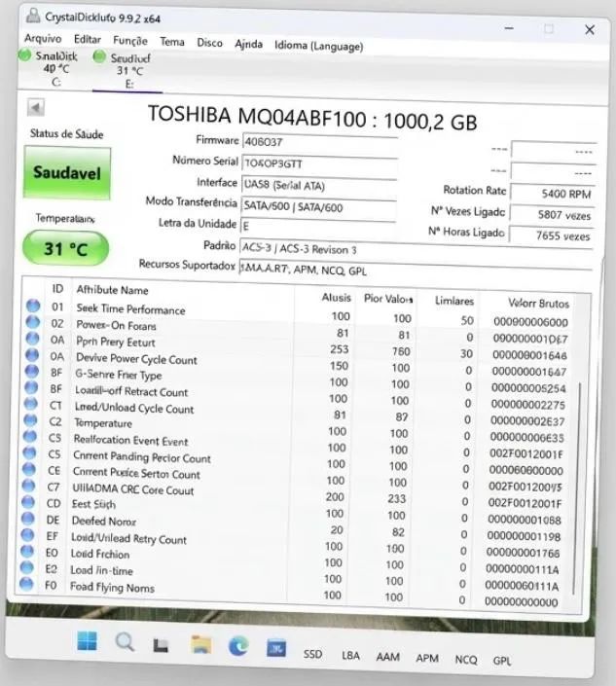Click the AAM label at the bottom
616x686 pixels.
[x=388, y=657]
